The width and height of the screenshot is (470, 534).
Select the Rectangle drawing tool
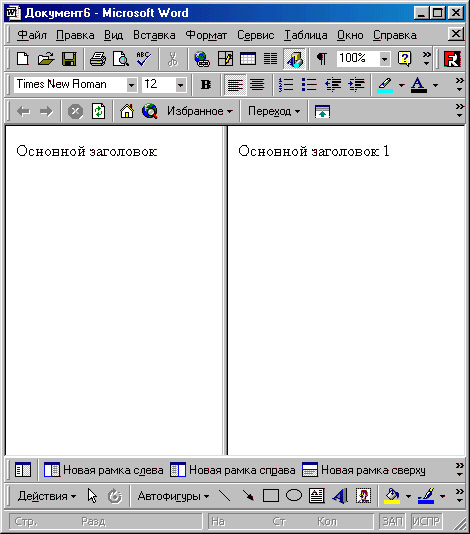click(x=271, y=496)
